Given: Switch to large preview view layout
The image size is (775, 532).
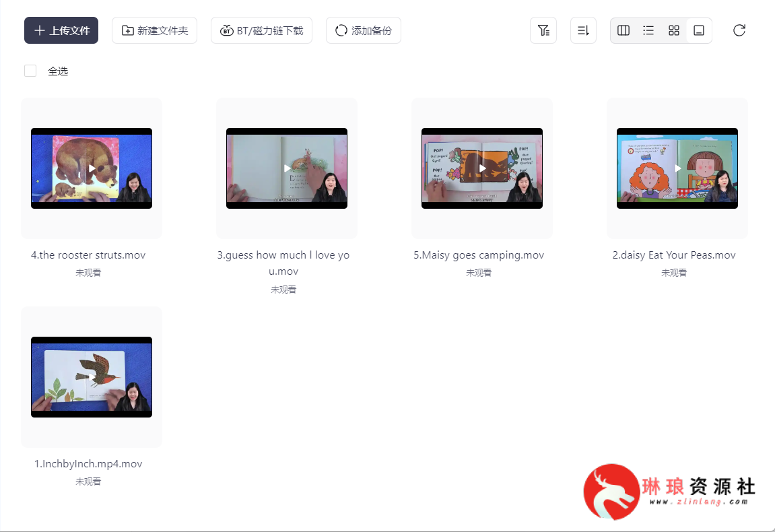Looking at the screenshot, I should (699, 31).
